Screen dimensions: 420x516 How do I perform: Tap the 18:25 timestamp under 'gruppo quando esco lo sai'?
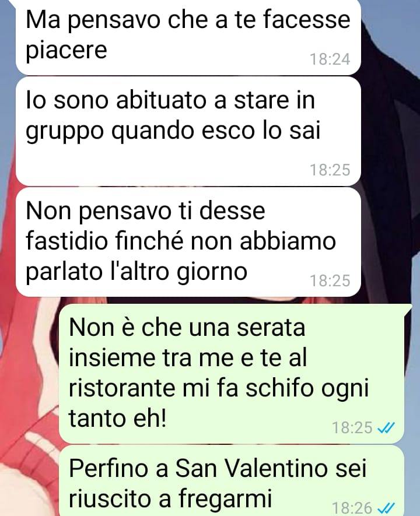pos(330,170)
